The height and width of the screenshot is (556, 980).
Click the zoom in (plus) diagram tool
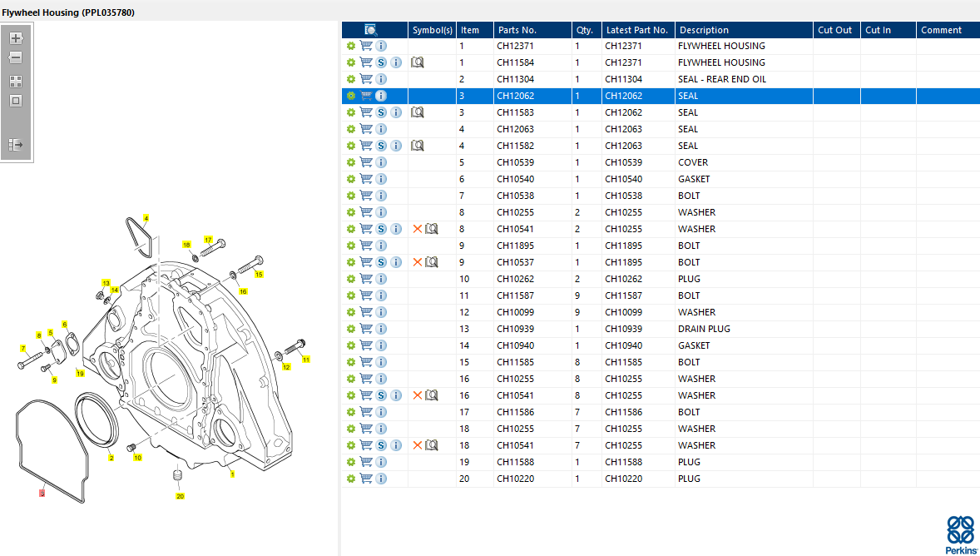[16, 38]
